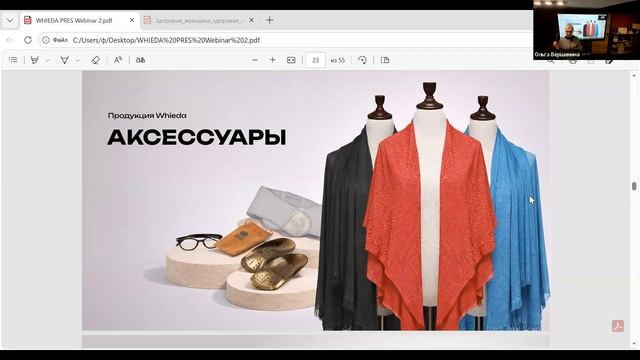Open the Adobe Acrobat icon in the corner
Screen dimensions: 640x360
tap(618, 326)
